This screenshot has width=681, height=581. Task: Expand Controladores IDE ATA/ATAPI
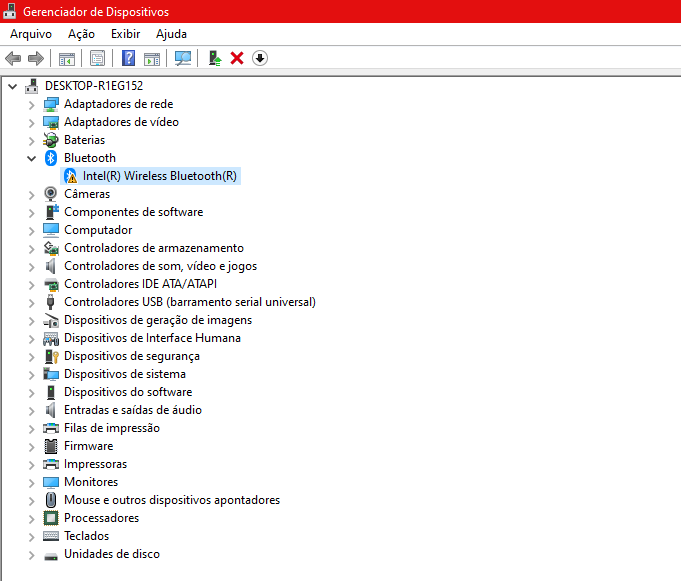(31, 285)
